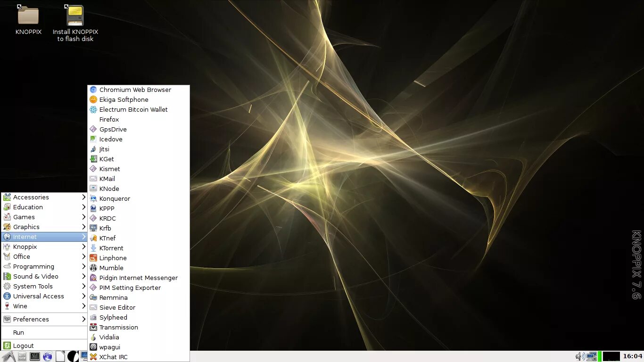Open Mumble voice chat
This screenshot has height=362, width=644.
pos(139,268)
